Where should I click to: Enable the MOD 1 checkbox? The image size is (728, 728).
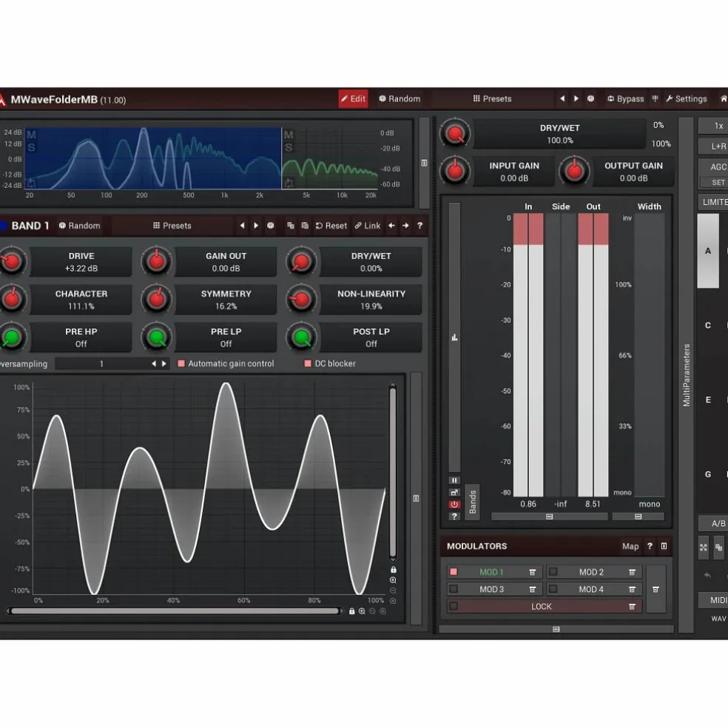pos(454,572)
